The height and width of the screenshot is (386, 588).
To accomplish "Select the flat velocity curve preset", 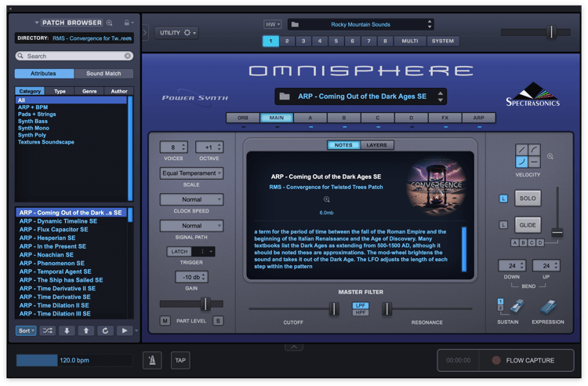I will (535, 162).
